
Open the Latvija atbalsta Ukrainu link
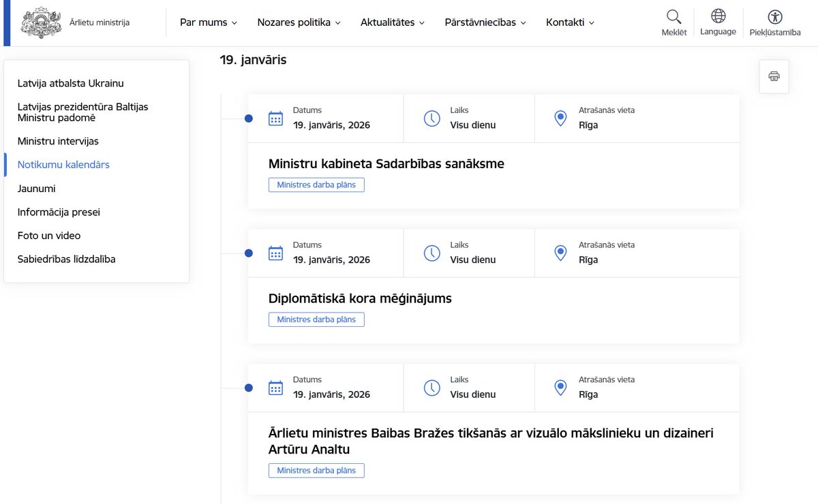coord(70,83)
